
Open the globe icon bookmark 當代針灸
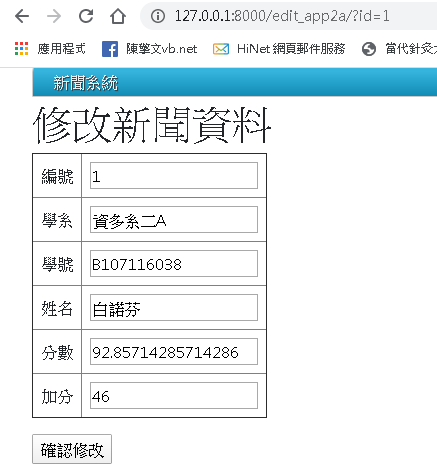(369, 49)
